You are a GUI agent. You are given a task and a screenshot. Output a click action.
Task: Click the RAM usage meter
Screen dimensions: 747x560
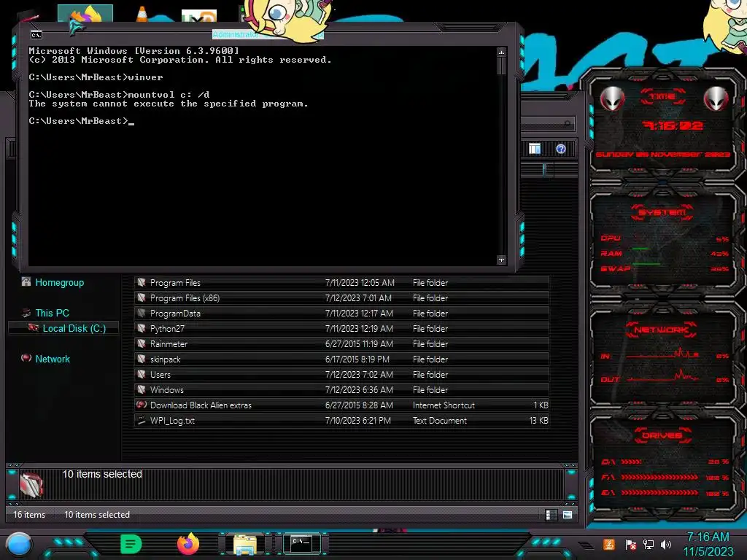tap(665, 253)
